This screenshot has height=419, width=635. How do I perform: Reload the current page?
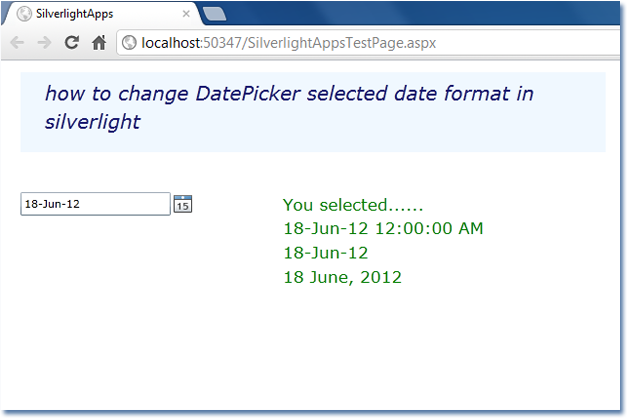(x=72, y=42)
